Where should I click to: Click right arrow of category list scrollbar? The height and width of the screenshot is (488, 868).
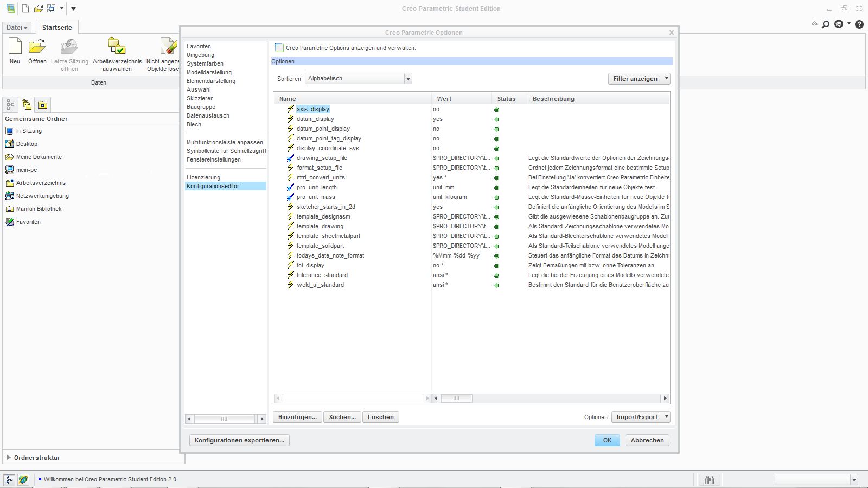(x=262, y=419)
